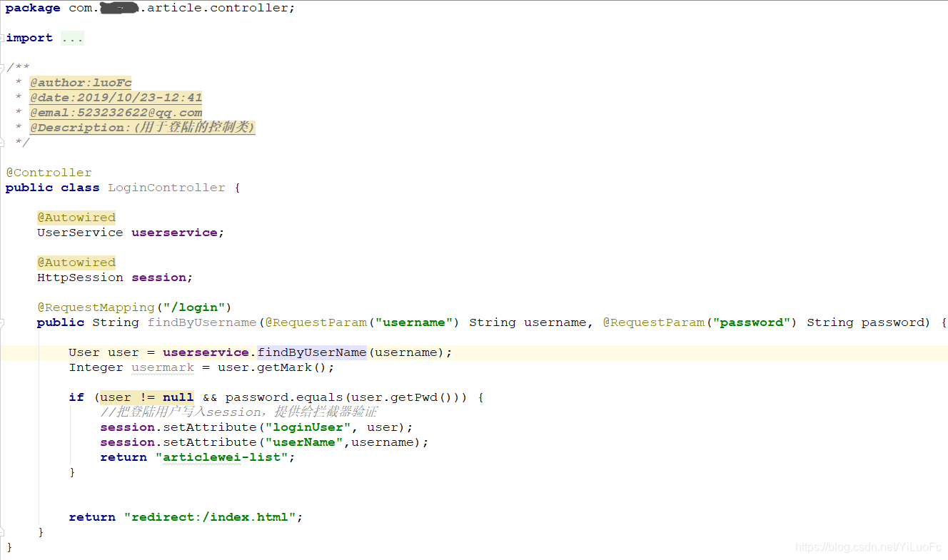Click the userservice field declaration name
This screenshot has height=560, width=948.
click(x=174, y=233)
